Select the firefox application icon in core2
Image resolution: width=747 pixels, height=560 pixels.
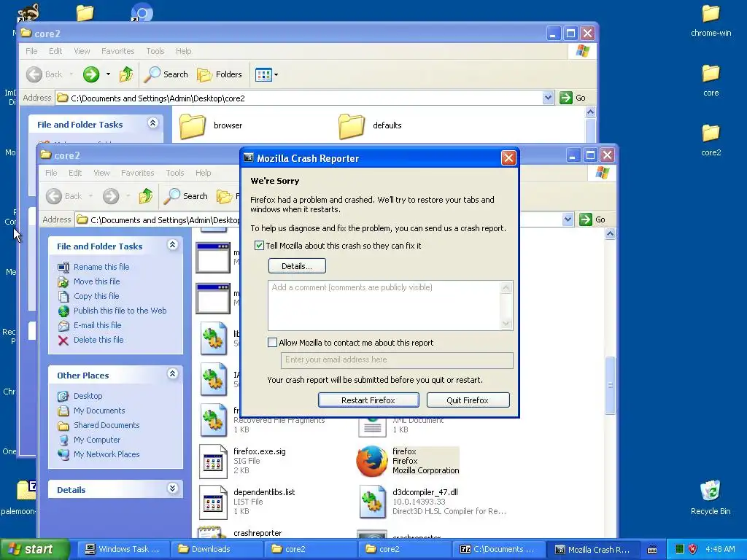(372, 461)
